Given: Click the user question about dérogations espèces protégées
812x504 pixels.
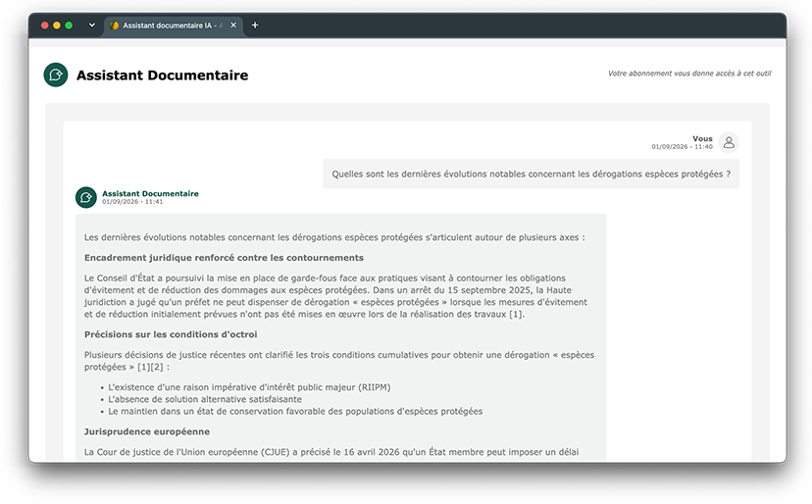Looking at the screenshot, I should [x=532, y=174].
